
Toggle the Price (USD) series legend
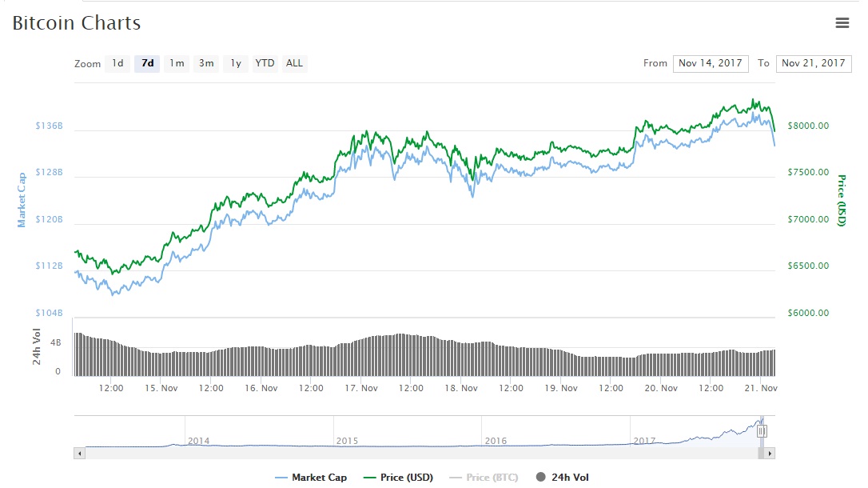(398, 478)
